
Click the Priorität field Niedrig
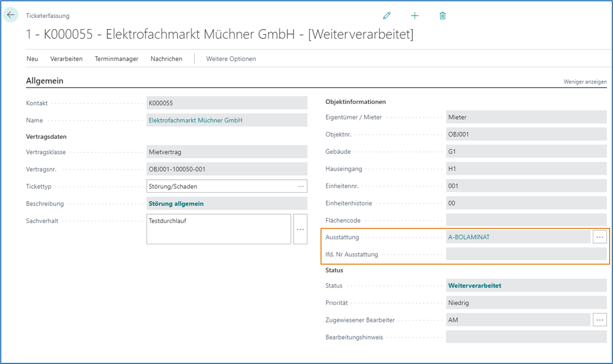[x=526, y=303]
